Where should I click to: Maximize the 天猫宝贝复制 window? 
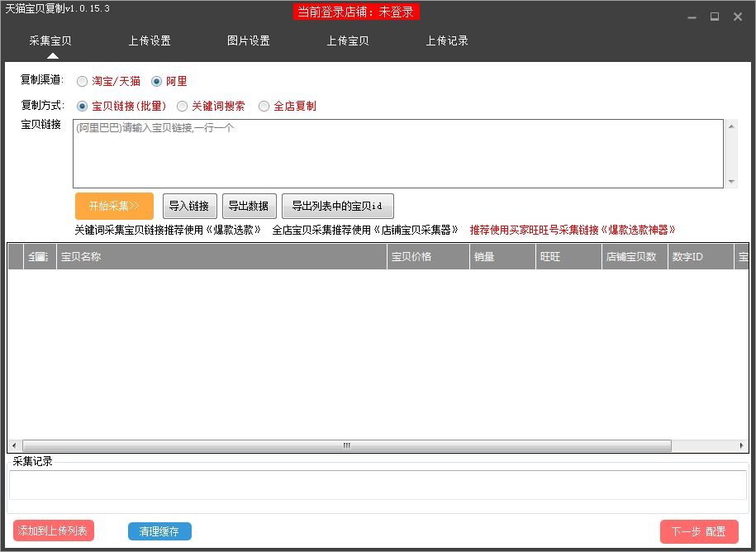coord(715,17)
